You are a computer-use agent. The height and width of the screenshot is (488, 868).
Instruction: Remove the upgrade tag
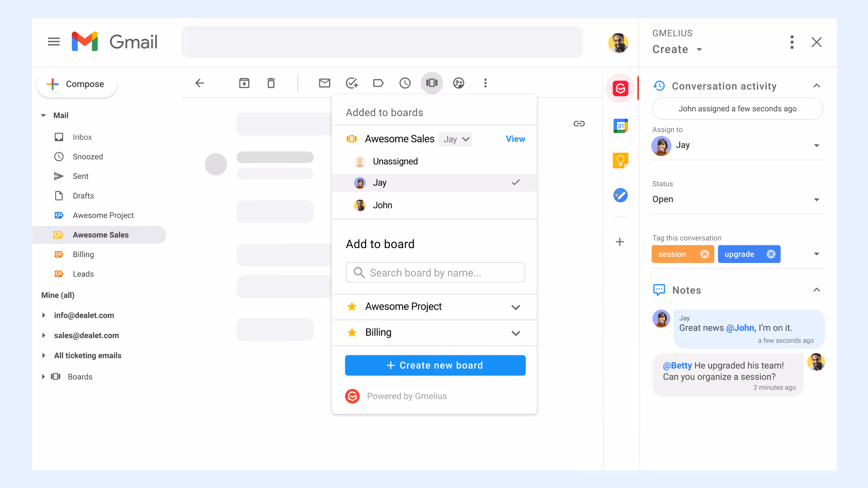coord(771,254)
